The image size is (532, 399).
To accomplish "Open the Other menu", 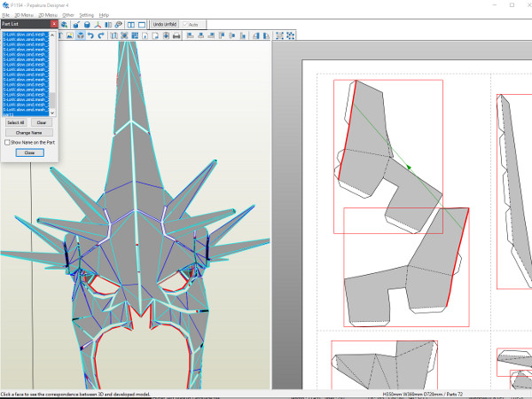I will [68, 15].
